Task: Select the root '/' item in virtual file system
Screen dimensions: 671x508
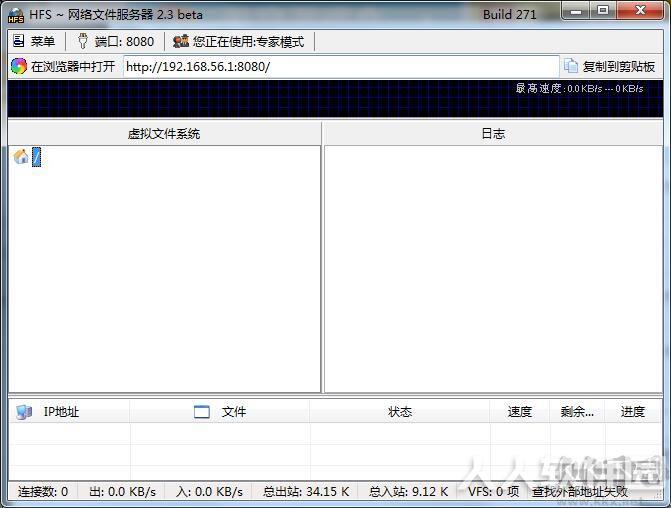Action: pyautogui.click(x=37, y=157)
